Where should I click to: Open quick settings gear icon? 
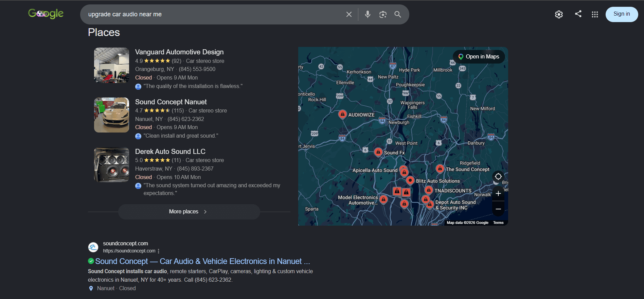pyautogui.click(x=559, y=14)
